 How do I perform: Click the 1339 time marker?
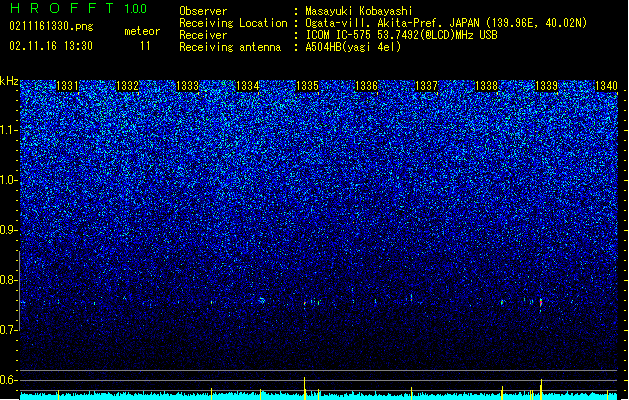[546, 86]
